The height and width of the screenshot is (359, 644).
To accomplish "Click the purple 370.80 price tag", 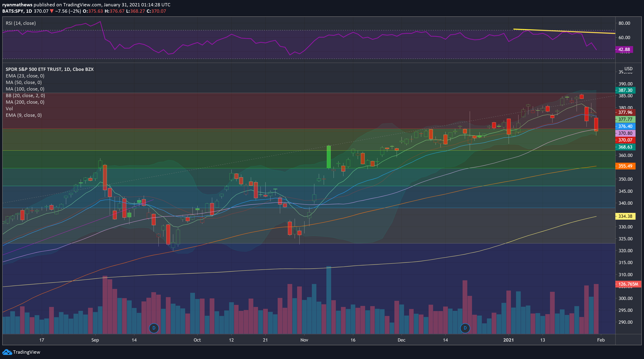I will click(x=625, y=133).
